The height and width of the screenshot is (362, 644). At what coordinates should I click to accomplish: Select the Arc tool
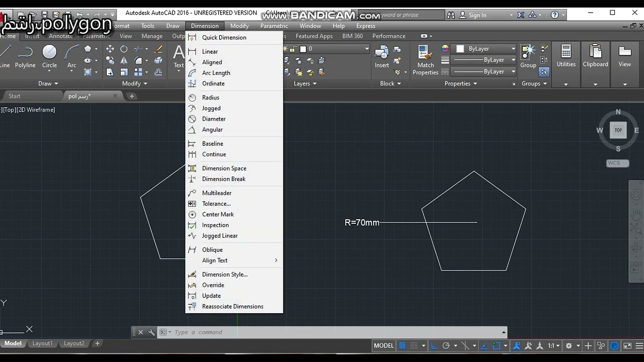pyautogui.click(x=72, y=56)
